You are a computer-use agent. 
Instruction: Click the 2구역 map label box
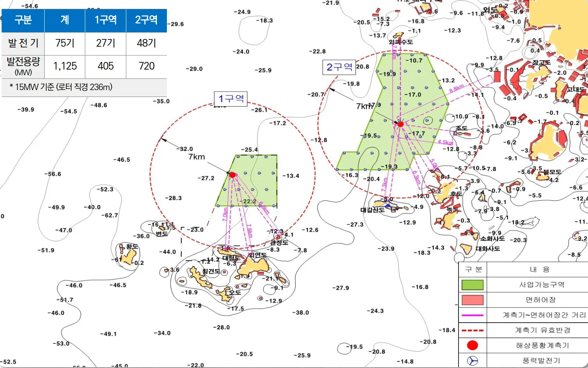339,67
